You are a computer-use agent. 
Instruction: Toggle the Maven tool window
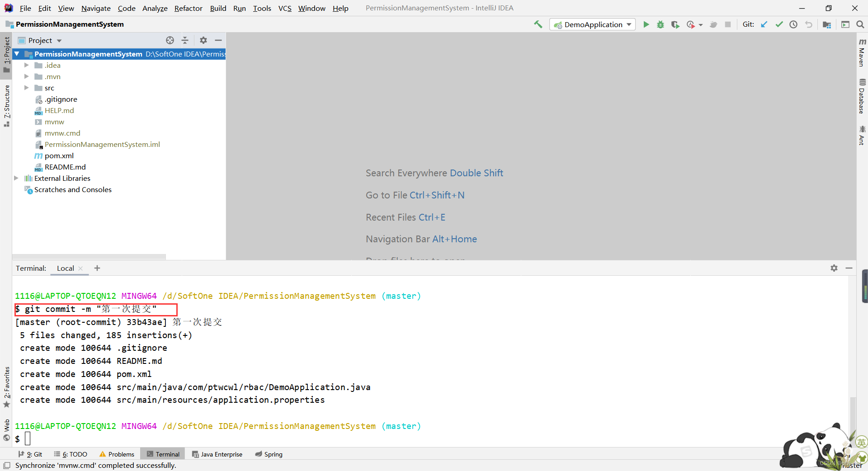[x=862, y=52]
